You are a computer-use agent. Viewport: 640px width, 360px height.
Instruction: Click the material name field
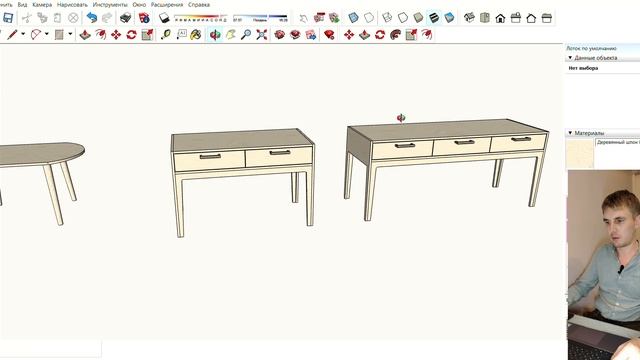[x=618, y=142]
